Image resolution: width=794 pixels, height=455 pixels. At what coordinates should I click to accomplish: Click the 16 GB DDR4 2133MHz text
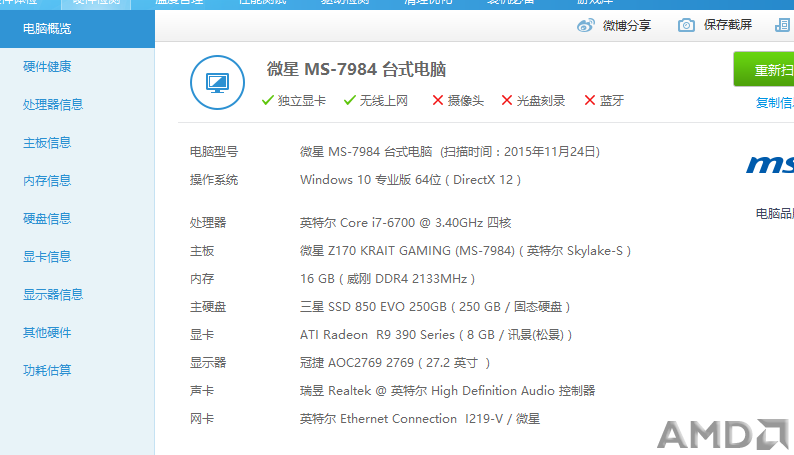coord(387,279)
